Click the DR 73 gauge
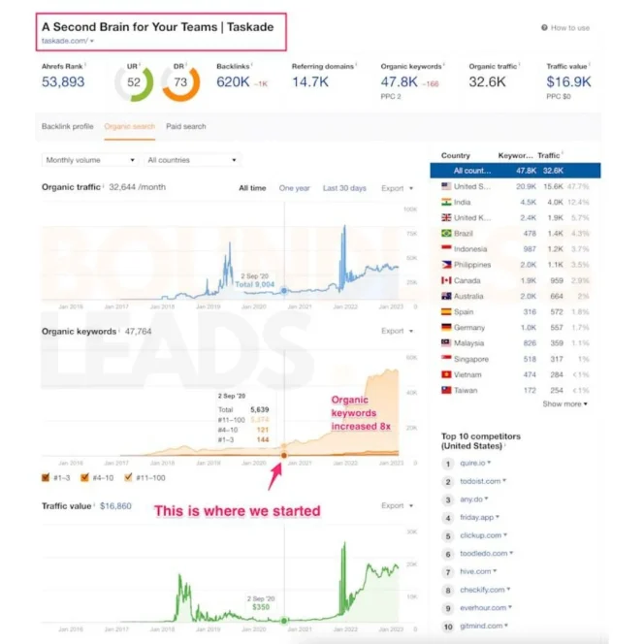644x644 pixels. 180,82
